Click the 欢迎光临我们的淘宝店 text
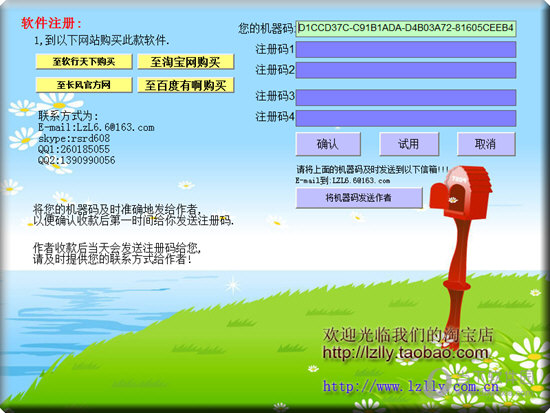Screen dimensions: 550x413 (408, 335)
